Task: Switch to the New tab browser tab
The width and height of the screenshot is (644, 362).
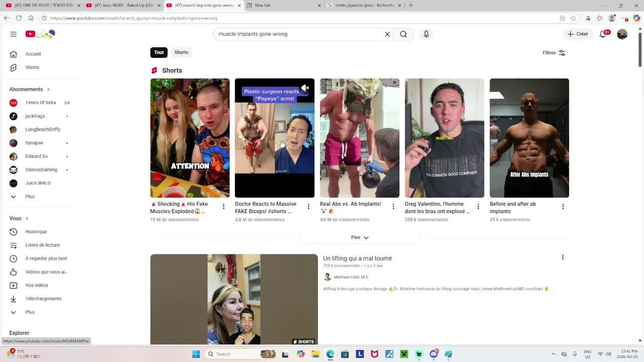Action: (x=283, y=6)
